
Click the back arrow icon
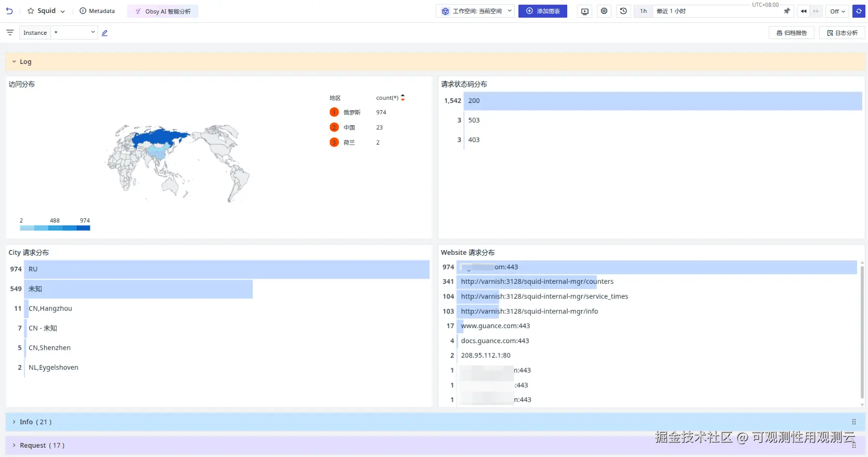point(9,11)
